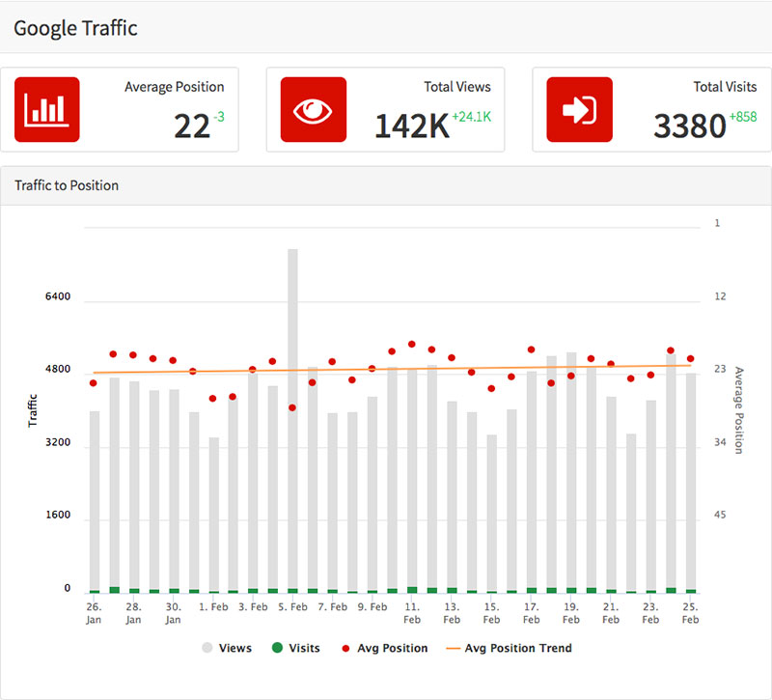Click the "12" right axis label
This screenshot has width=772, height=700.
point(720,296)
